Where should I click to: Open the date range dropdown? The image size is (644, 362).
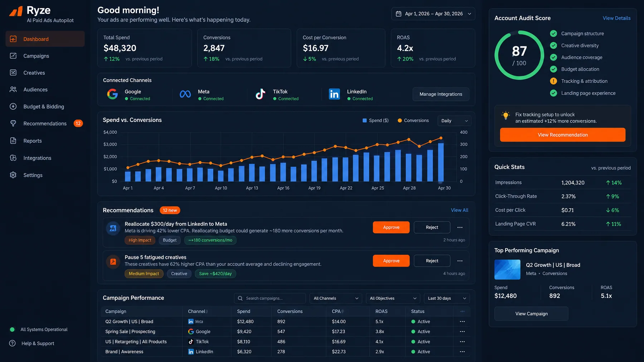point(433,14)
